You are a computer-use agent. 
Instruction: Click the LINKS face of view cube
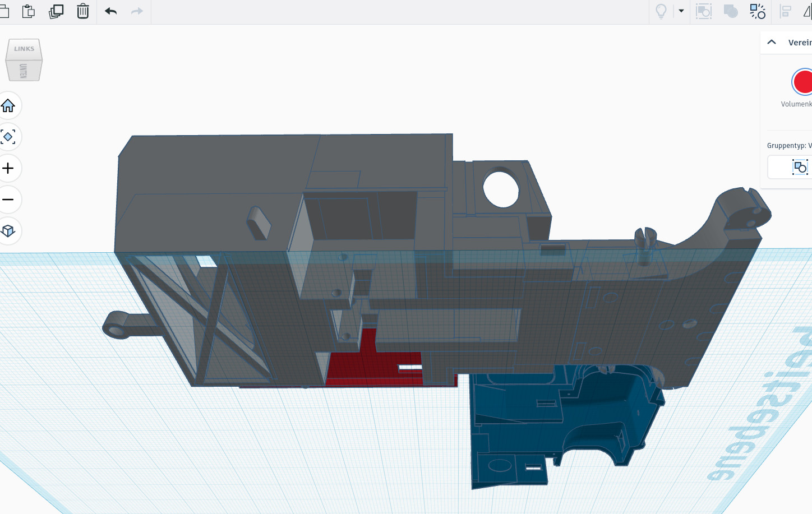(x=24, y=49)
